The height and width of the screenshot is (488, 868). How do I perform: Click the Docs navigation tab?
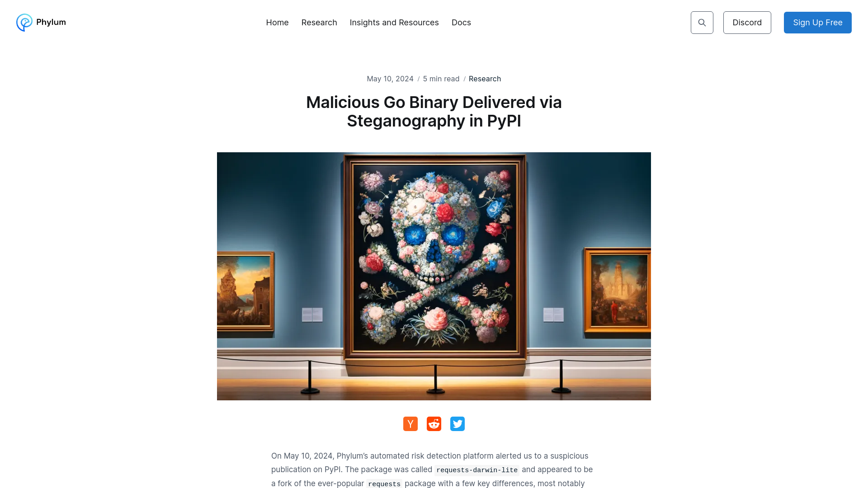(462, 22)
